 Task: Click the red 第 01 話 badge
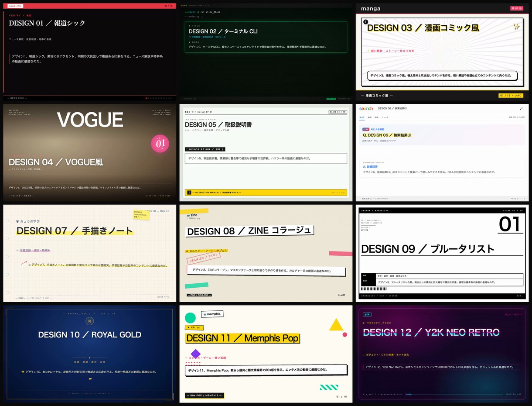pyautogui.click(x=516, y=8)
